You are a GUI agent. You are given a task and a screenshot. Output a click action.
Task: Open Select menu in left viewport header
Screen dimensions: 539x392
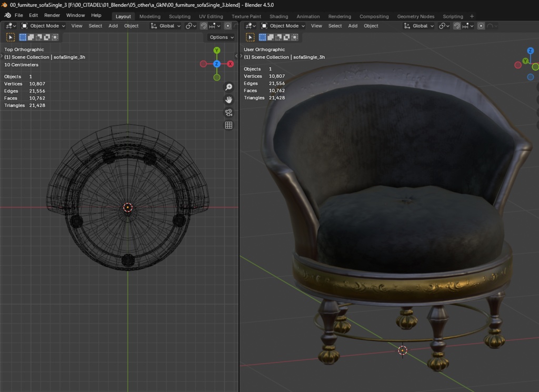(x=95, y=26)
